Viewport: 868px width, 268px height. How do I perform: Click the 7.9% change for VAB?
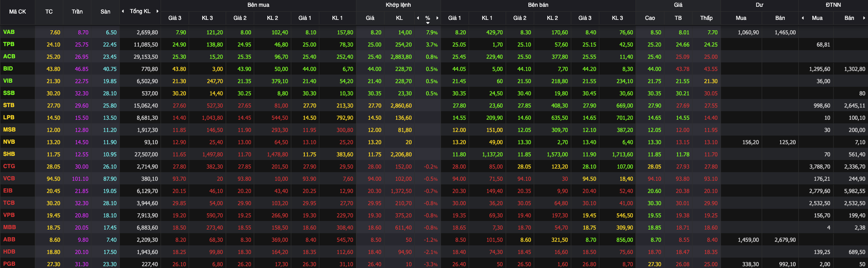click(x=432, y=33)
